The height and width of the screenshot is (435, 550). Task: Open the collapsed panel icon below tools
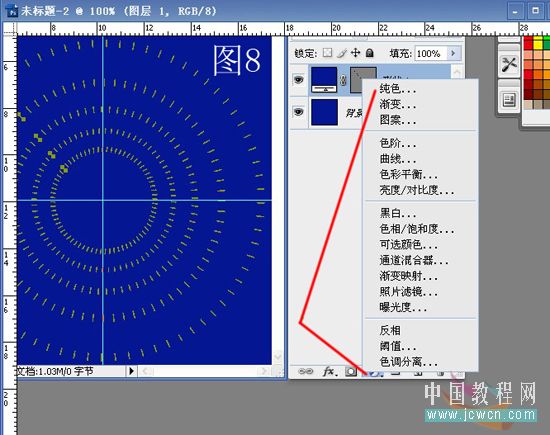coord(509,100)
